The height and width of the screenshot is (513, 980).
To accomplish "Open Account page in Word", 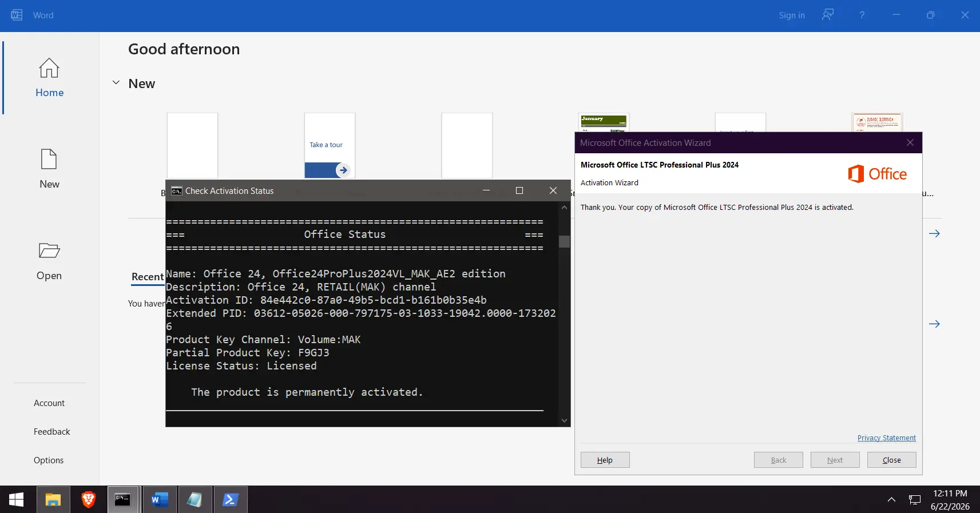I will coord(49,403).
